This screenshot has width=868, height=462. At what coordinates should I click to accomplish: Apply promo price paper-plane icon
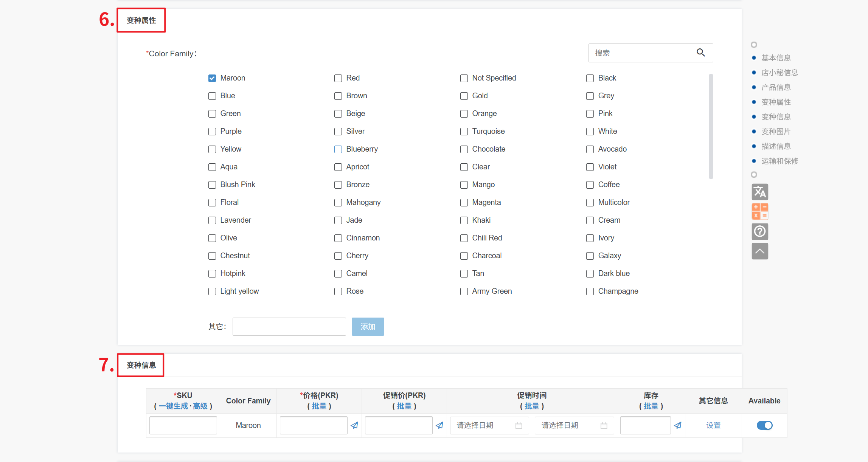(x=439, y=425)
